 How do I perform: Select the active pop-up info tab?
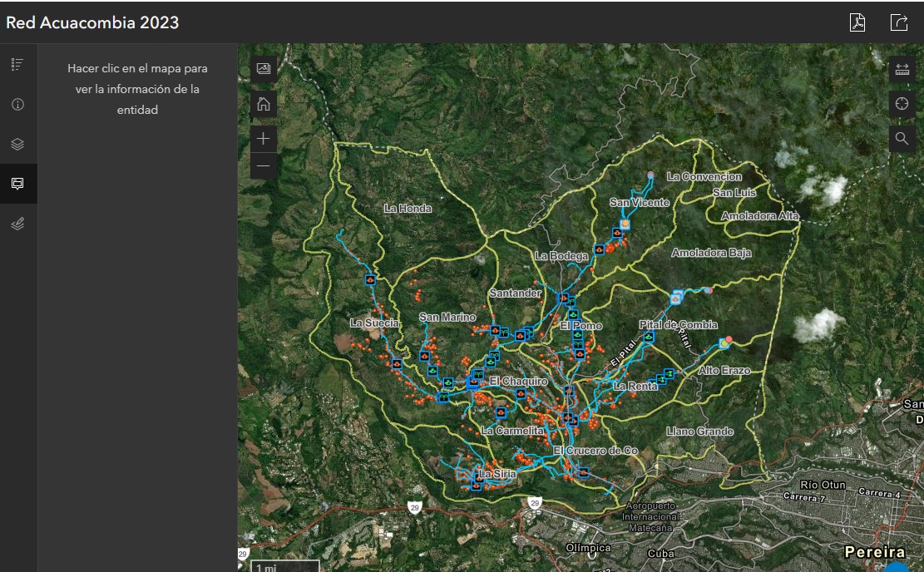tap(17, 184)
